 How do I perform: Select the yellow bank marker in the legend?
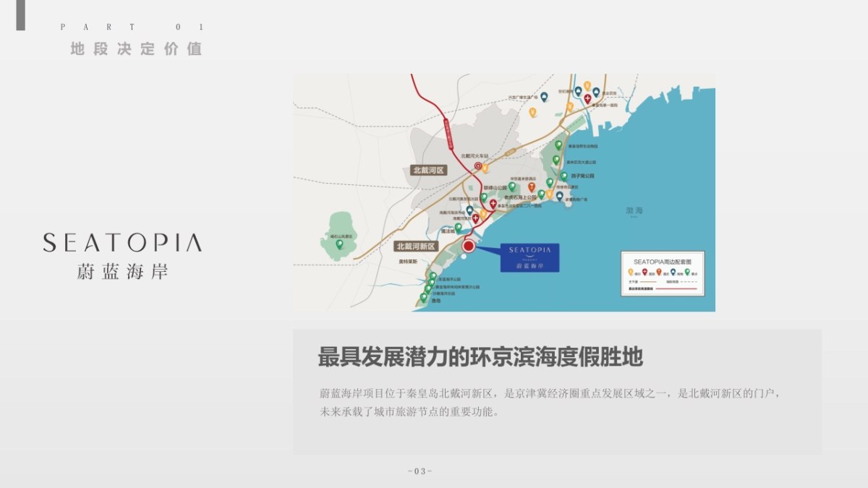point(631,273)
